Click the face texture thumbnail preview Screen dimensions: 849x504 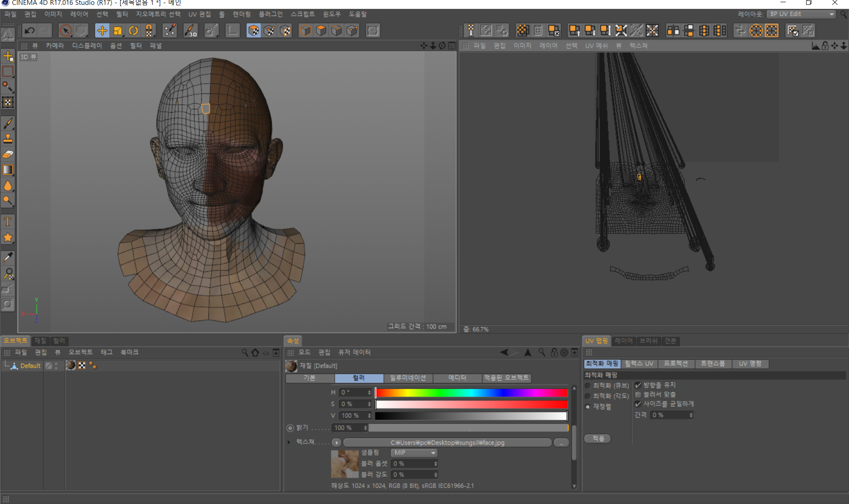coord(345,464)
